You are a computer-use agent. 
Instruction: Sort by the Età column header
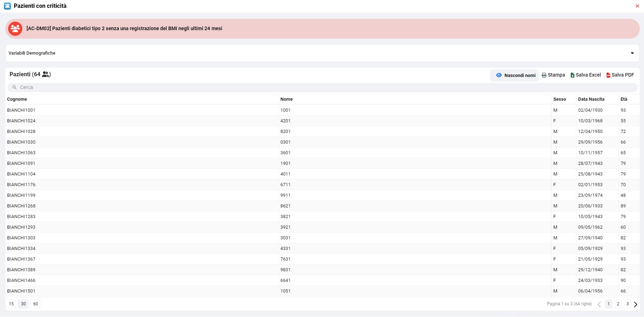pos(624,99)
